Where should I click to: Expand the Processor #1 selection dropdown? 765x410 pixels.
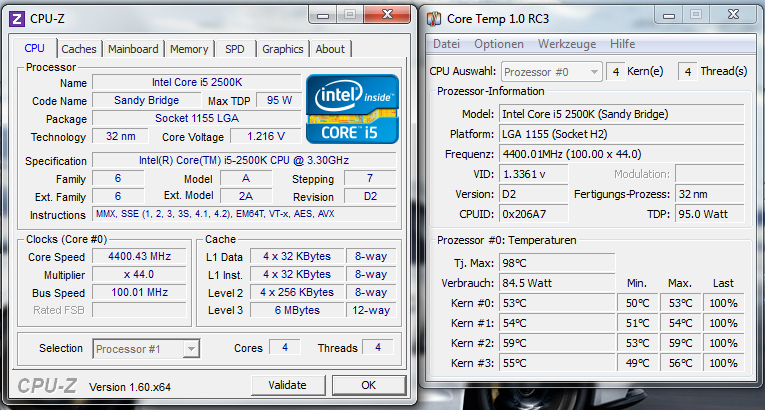coord(191,349)
